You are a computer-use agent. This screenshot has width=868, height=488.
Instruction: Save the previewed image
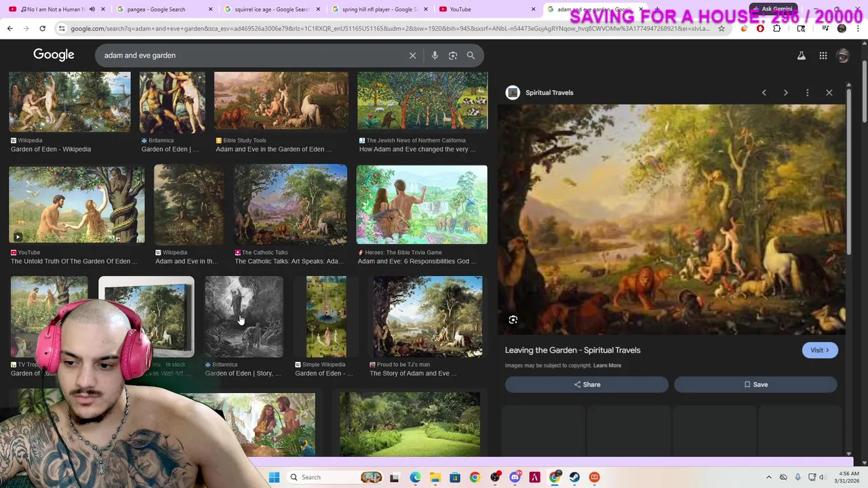point(755,384)
